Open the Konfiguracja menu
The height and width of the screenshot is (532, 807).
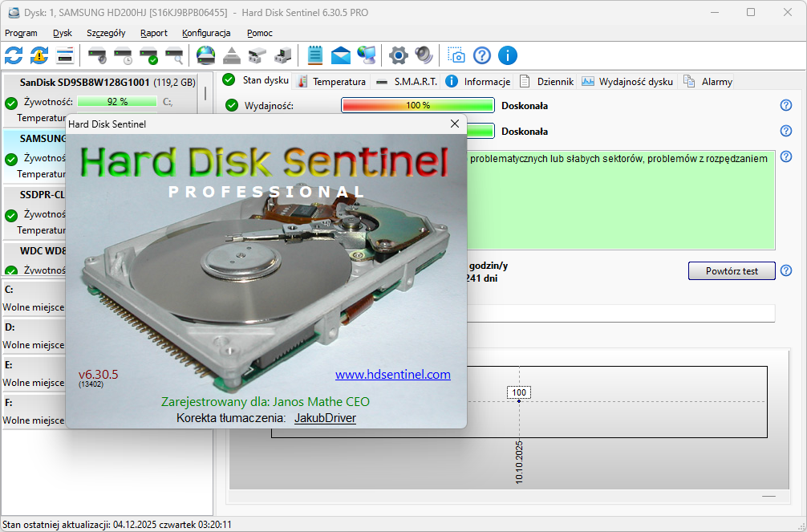[206, 33]
